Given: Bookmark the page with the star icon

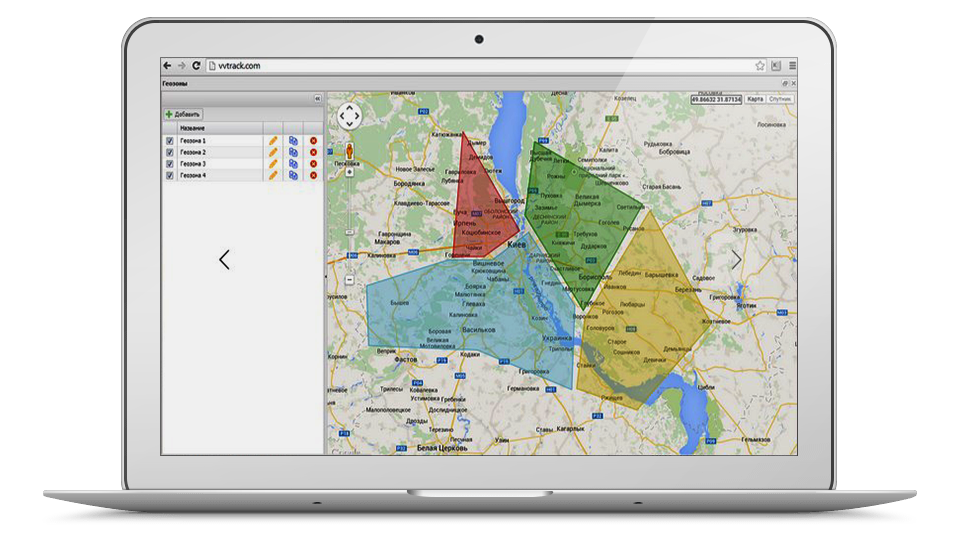Looking at the screenshot, I should pyautogui.click(x=760, y=65).
